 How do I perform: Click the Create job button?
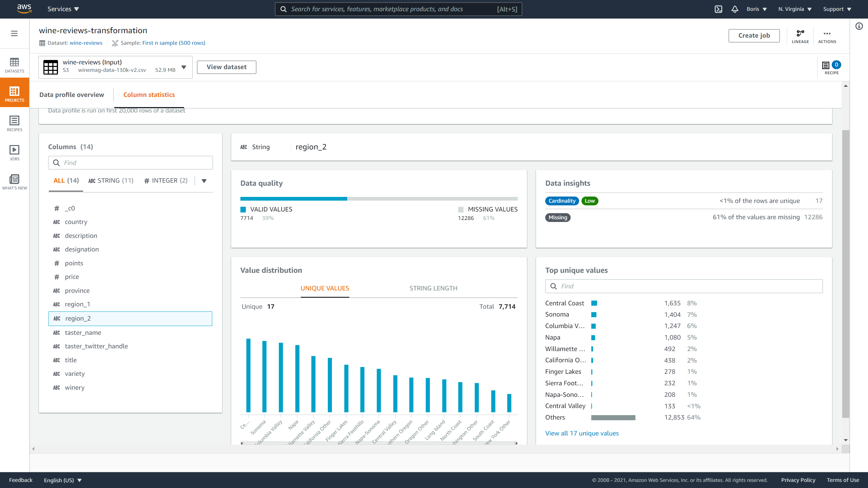(x=754, y=36)
